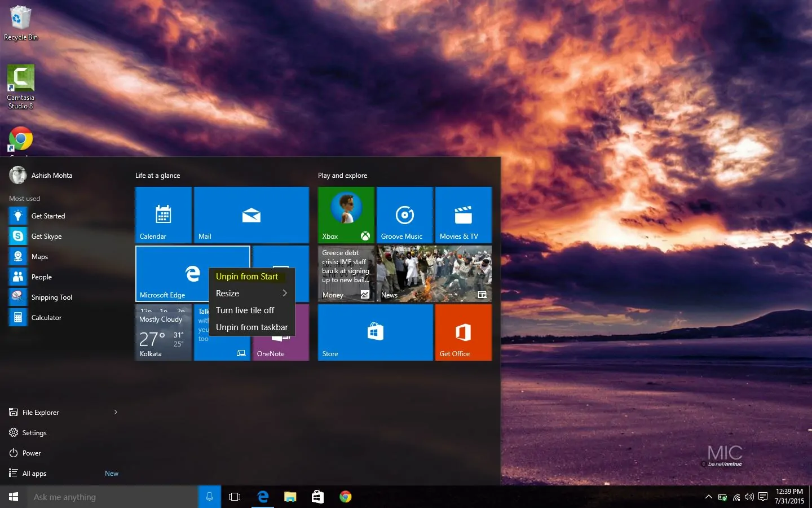Launch Maps from Most used list
Viewport: 812px width, 508px height.
pos(65,257)
